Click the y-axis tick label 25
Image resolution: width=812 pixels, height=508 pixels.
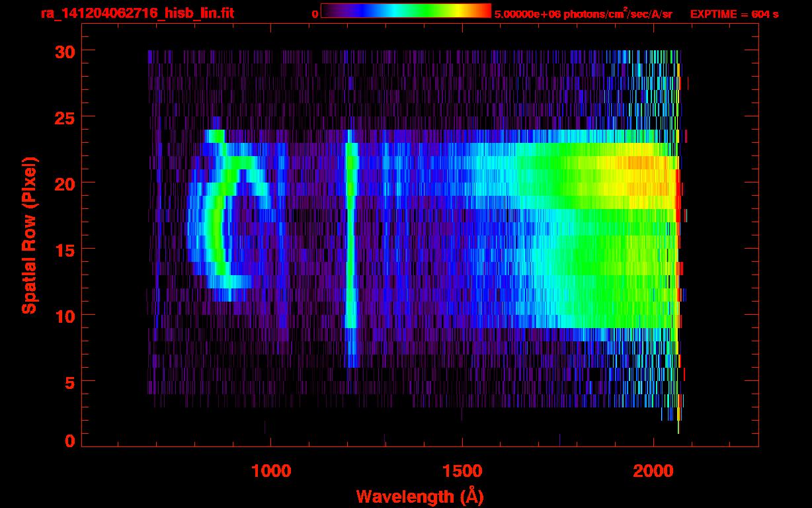[x=64, y=117]
